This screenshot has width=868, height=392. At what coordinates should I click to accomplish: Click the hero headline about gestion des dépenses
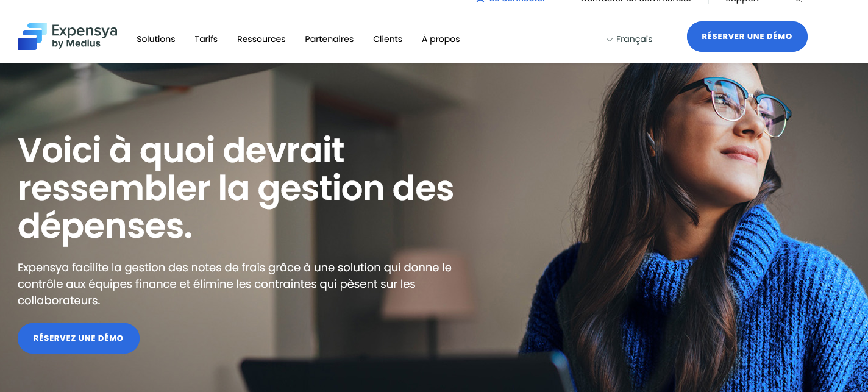click(236, 188)
